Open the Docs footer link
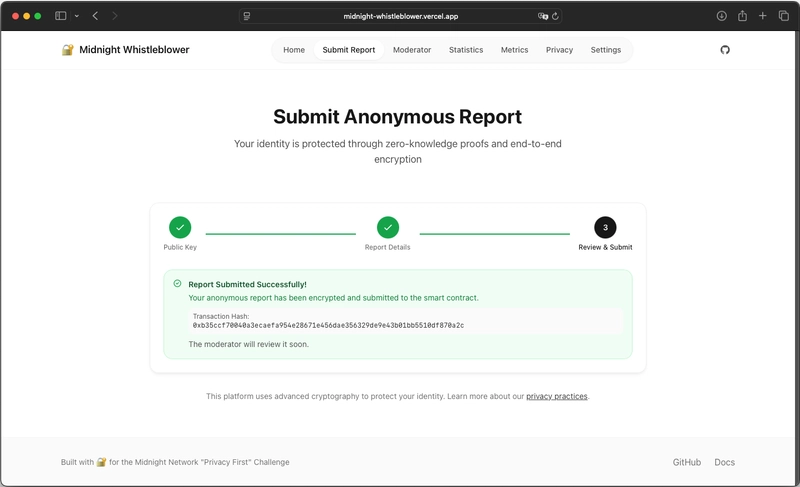Image resolution: width=800 pixels, height=487 pixels. click(724, 462)
